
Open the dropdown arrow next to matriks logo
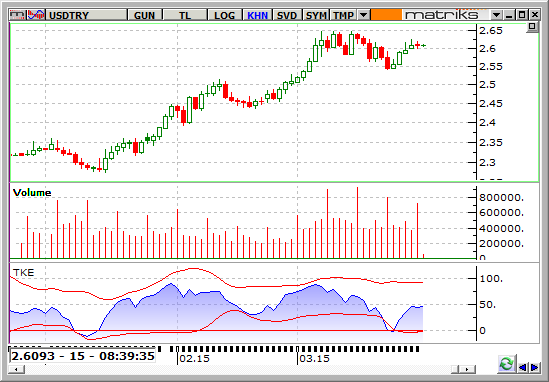point(496,15)
